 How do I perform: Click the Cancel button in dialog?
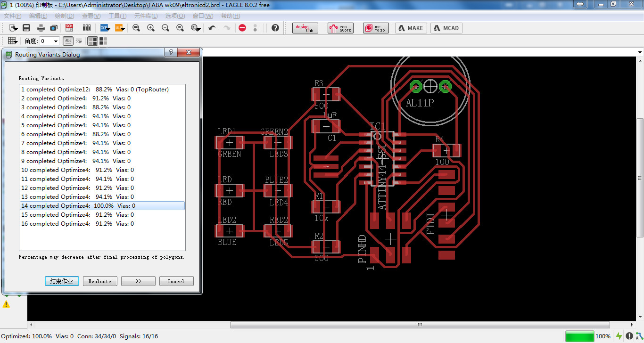tap(176, 281)
